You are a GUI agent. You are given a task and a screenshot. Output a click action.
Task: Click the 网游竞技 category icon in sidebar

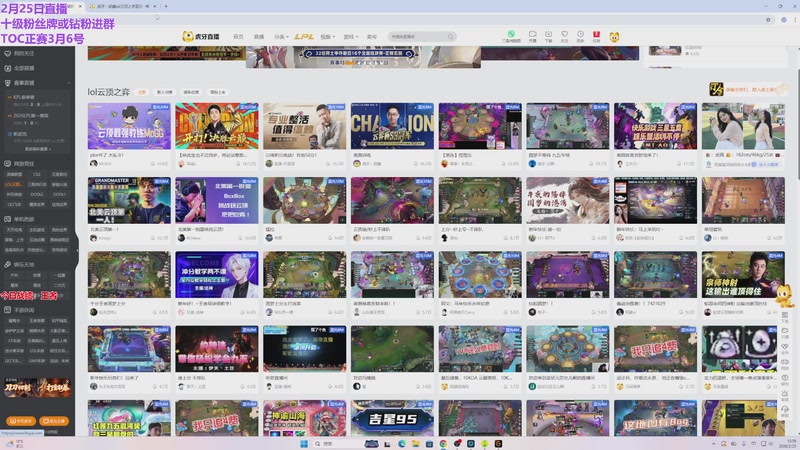click(x=8, y=164)
